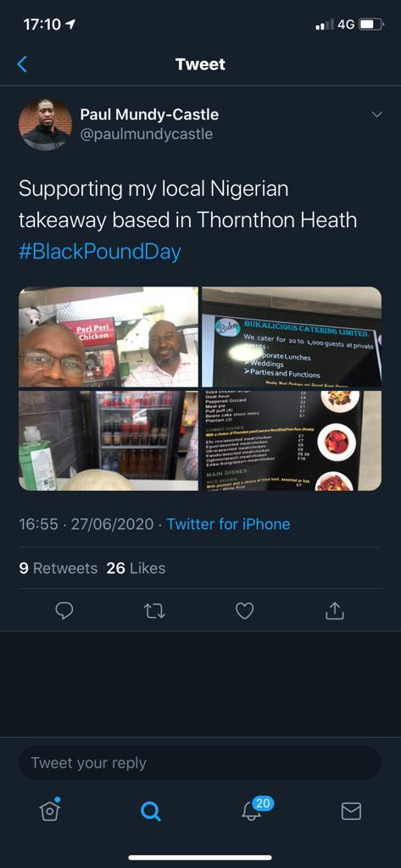
Task: Tap the back arrow icon
Action: coord(22,64)
